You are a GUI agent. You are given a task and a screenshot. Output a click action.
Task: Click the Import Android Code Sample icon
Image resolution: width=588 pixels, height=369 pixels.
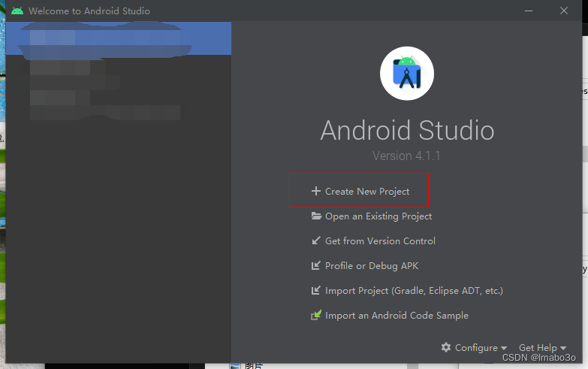point(316,315)
